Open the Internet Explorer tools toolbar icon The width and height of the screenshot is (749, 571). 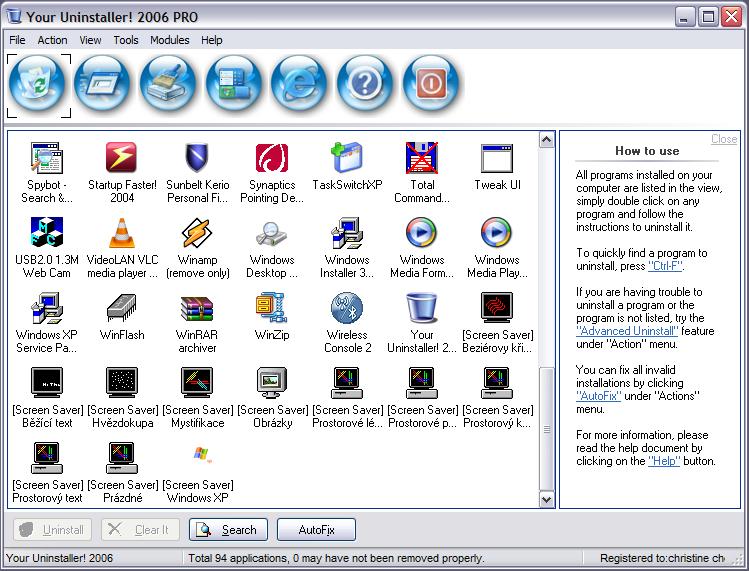click(299, 85)
